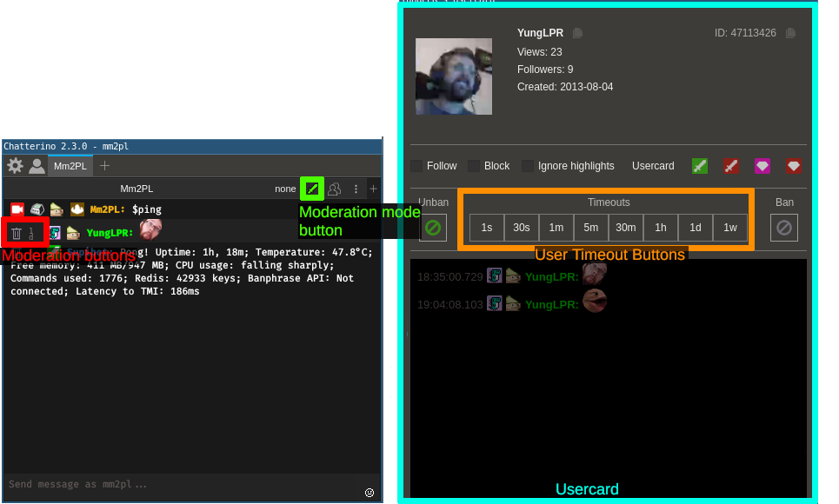This screenshot has width=839, height=504.
Task: Click YungLPR's green username in the Chatterino chat
Action: [x=110, y=233]
